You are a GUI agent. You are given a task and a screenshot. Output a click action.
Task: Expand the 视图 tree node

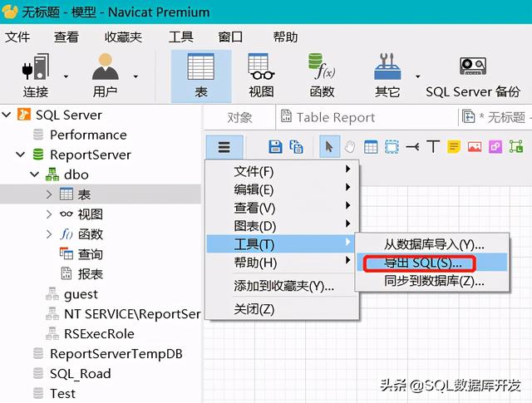(x=49, y=214)
